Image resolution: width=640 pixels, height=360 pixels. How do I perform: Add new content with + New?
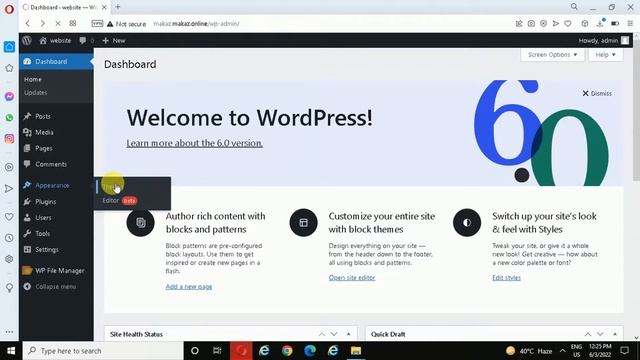tap(114, 40)
